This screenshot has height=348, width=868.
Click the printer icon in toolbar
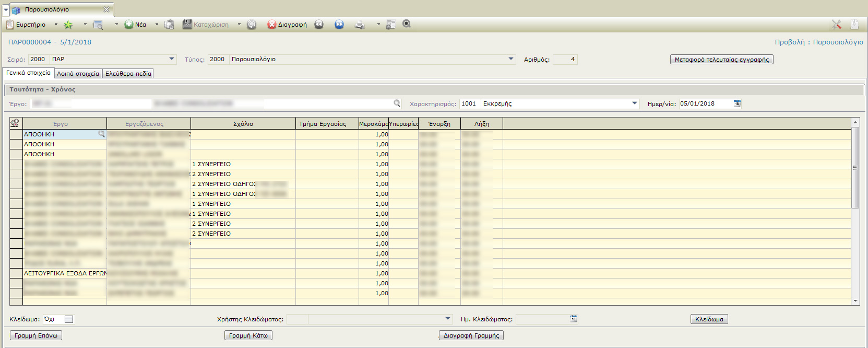point(360,25)
